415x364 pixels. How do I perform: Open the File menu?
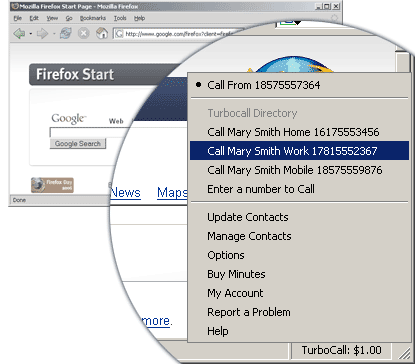pos(18,18)
